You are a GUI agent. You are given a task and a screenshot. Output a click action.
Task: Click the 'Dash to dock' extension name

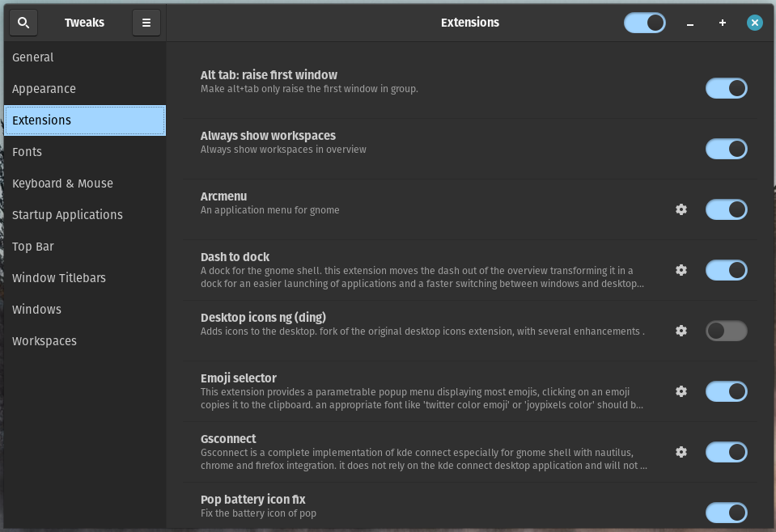click(x=235, y=257)
